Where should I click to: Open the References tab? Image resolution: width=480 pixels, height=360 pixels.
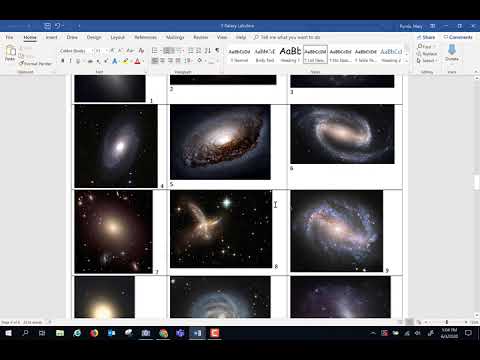pyautogui.click(x=145, y=37)
